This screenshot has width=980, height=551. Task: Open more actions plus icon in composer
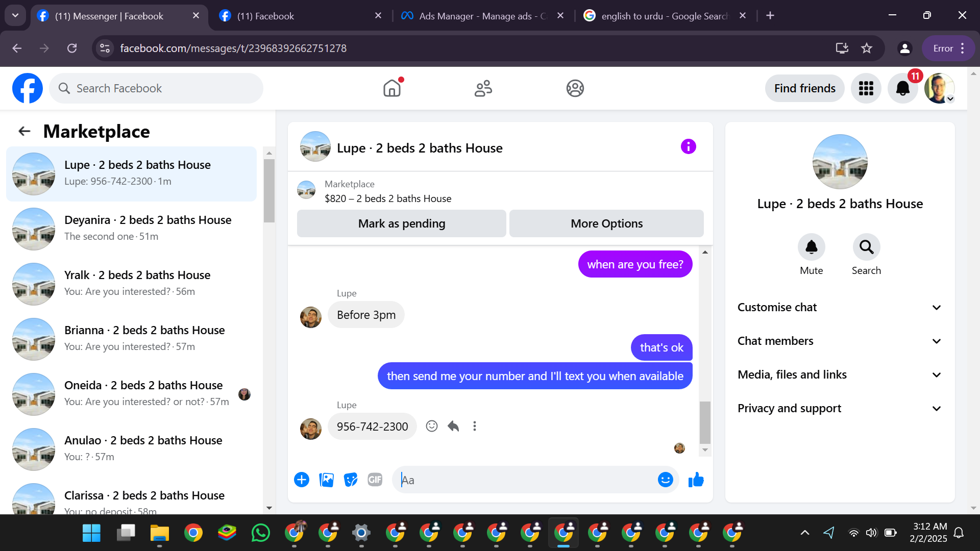click(x=302, y=480)
